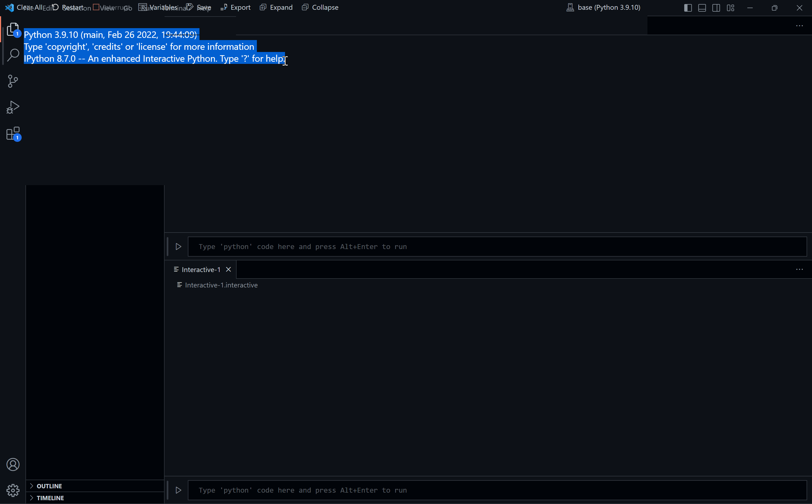This screenshot has height=504, width=812.
Task: Toggle panel visibility
Action: (x=702, y=8)
